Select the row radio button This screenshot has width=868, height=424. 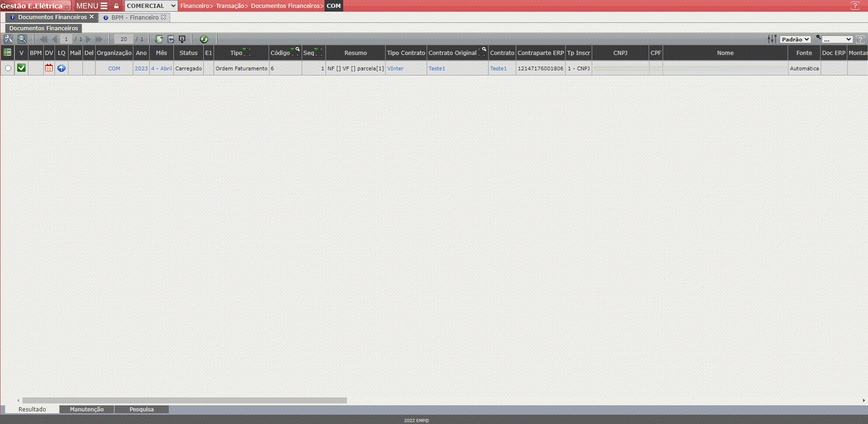click(x=8, y=68)
